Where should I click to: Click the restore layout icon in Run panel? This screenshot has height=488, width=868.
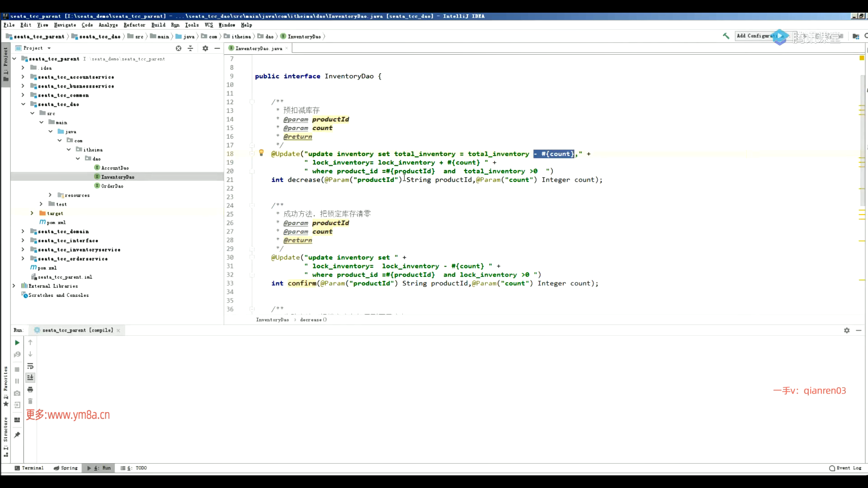[17, 420]
